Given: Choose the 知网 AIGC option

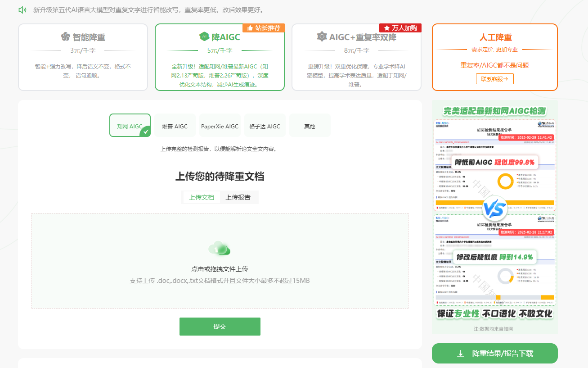Looking at the screenshot, I should pos(130,125).
